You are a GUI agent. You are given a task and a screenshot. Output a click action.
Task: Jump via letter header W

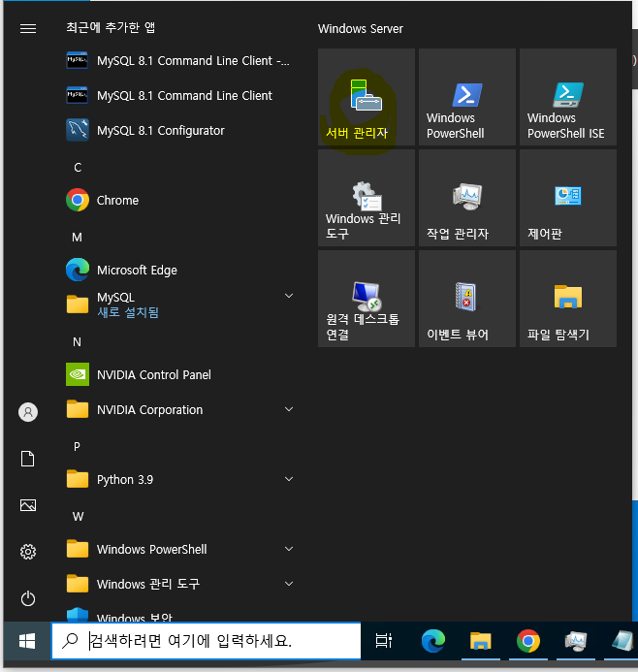pyautogui.click(x=78, y=517)
